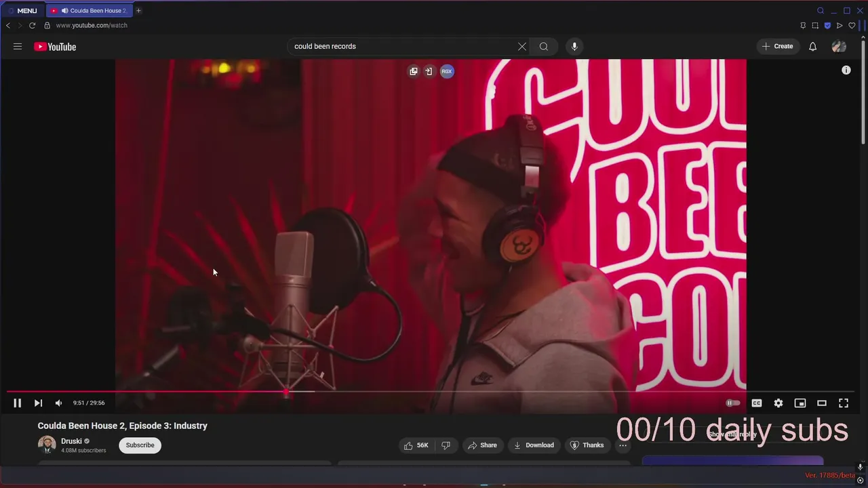Image resolution: width=868 pixels, height=488 pixels.
Task: Toggle closed captions CC
Action: [757, 403]
